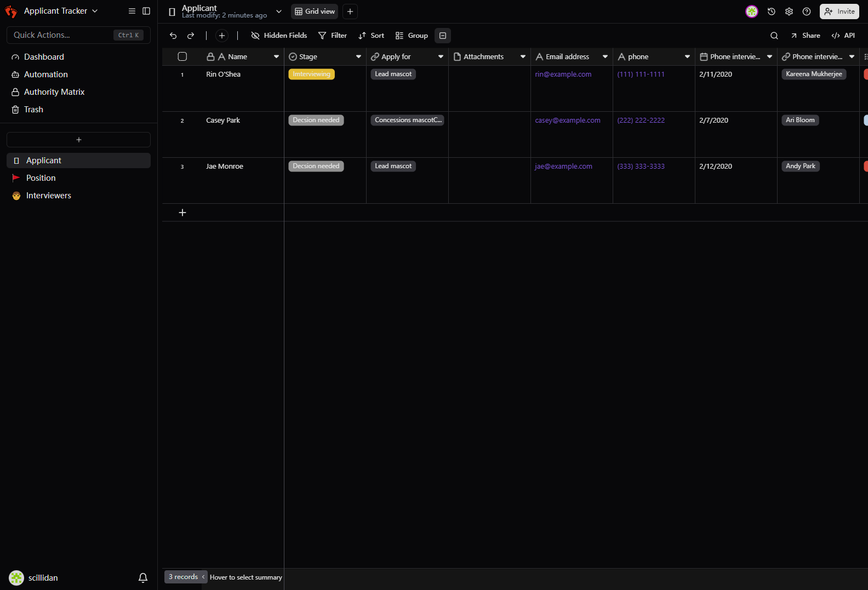Select Grid view tab
This screenshot has width=868, height=590.
(x=315, y=12)
